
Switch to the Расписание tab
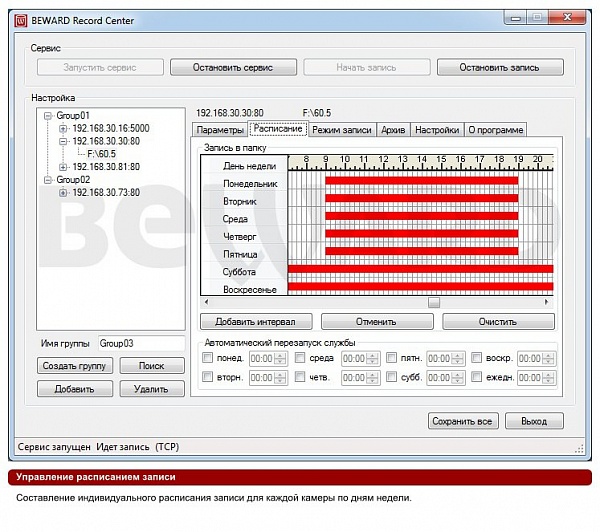278,129
